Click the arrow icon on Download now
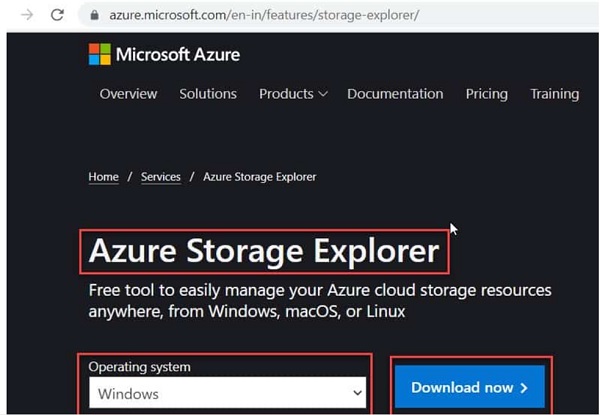 [x=522, y=388]
